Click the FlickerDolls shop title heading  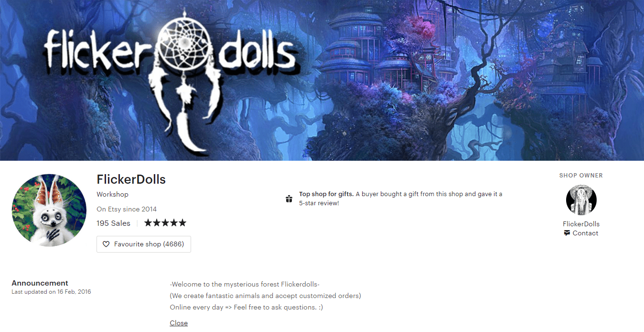(131, 179)
